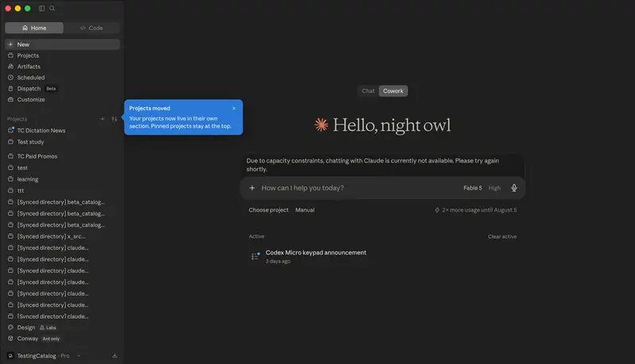This screenshot has height=364, width=635.
Task: Switch to the Home tab
Action: coord(34,28)
